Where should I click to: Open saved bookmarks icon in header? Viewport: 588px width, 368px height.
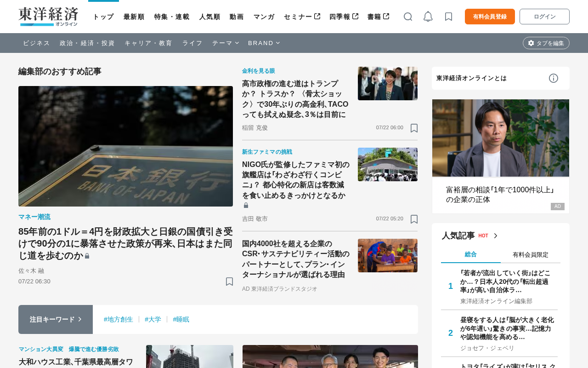[449, 17]
